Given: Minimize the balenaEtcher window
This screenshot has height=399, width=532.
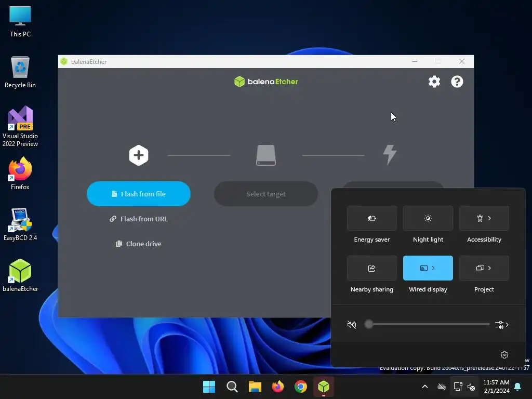Looking at the screenshot, I should pos(415,61).
